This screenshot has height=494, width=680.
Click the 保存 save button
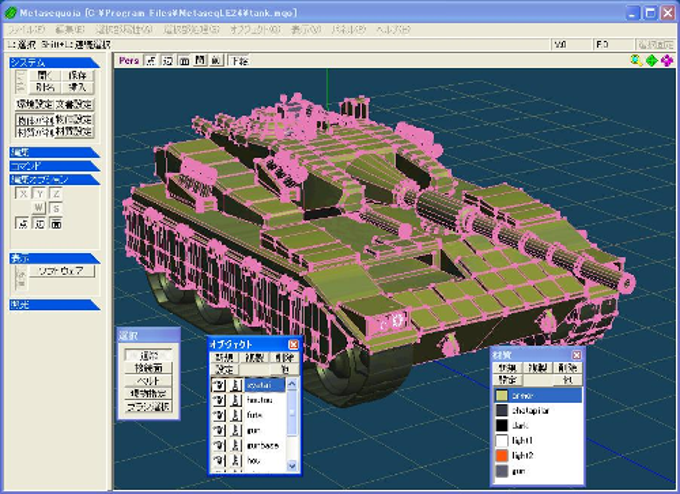78,75
